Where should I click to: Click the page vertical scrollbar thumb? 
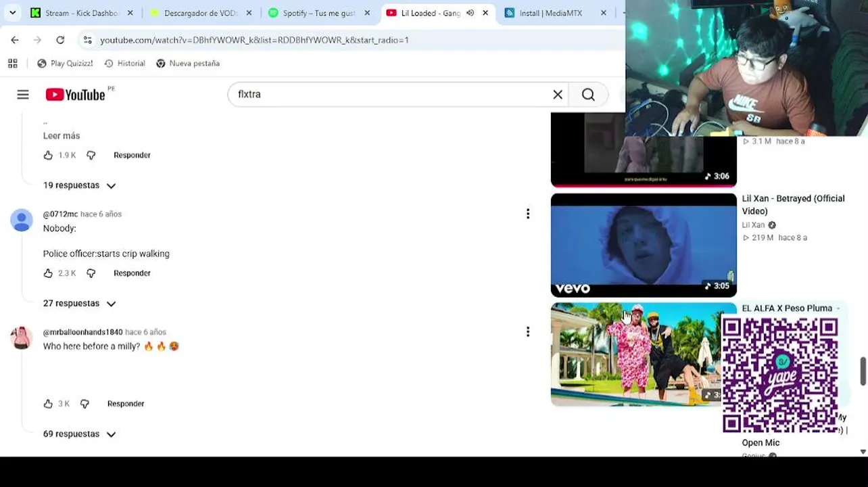(x=863, y=371)
